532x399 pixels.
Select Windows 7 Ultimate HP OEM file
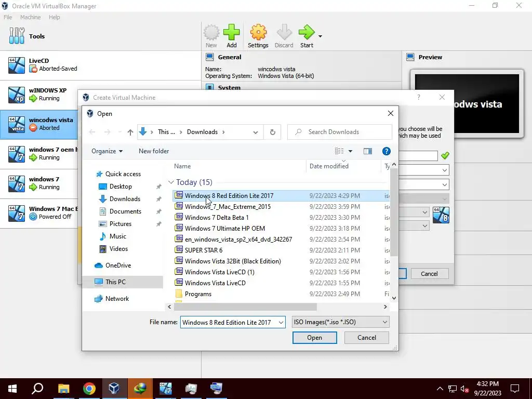pos(281,229)
